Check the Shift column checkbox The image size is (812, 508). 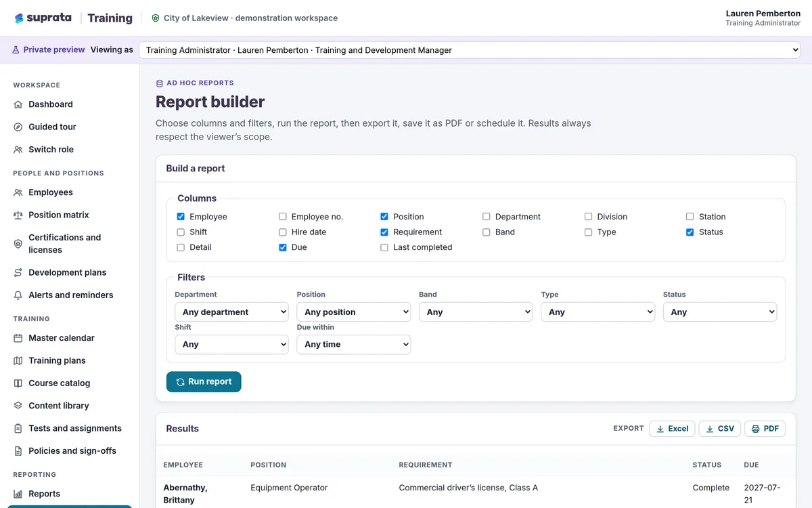click(181, 232)
